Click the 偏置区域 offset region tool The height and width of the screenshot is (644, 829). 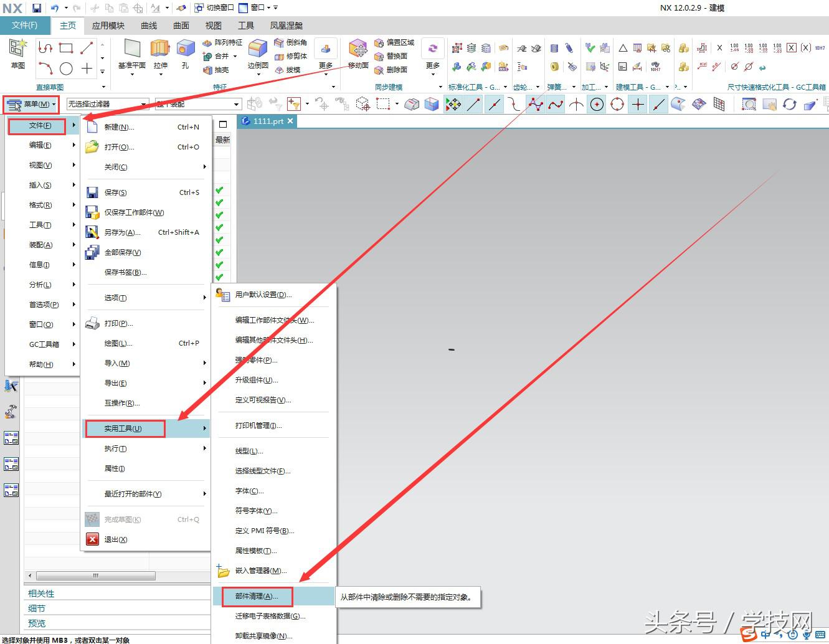coord(394,42)
